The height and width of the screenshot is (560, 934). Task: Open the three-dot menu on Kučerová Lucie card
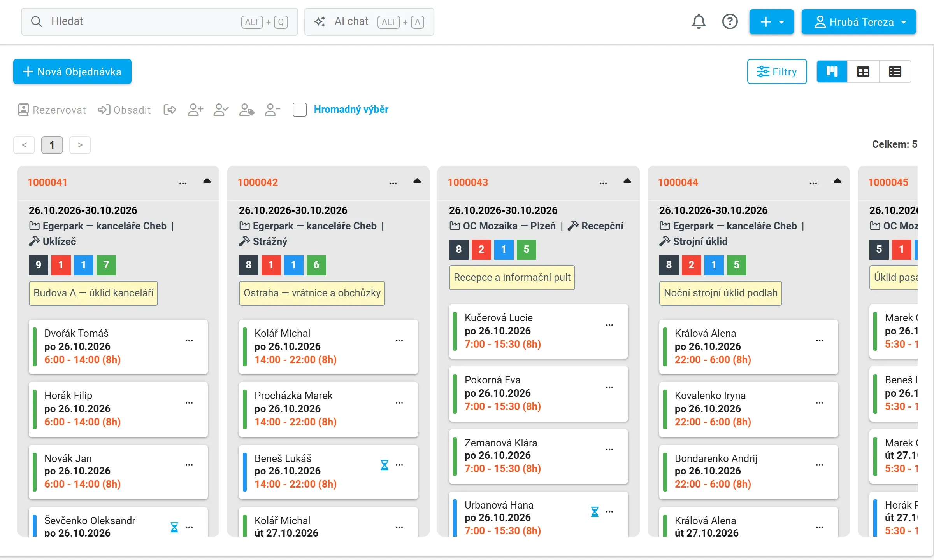[x=609, y=325]
